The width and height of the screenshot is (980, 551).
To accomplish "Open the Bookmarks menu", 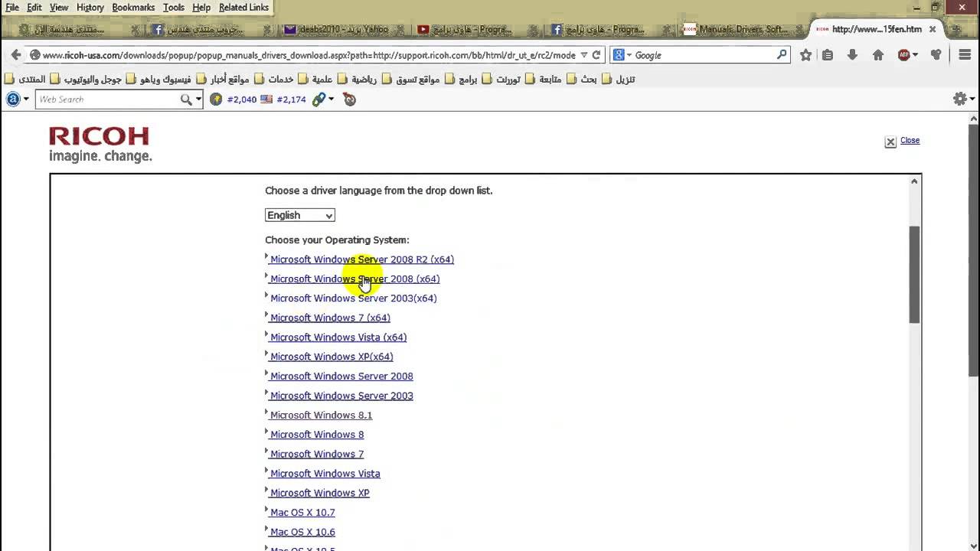I will (133, 7).
